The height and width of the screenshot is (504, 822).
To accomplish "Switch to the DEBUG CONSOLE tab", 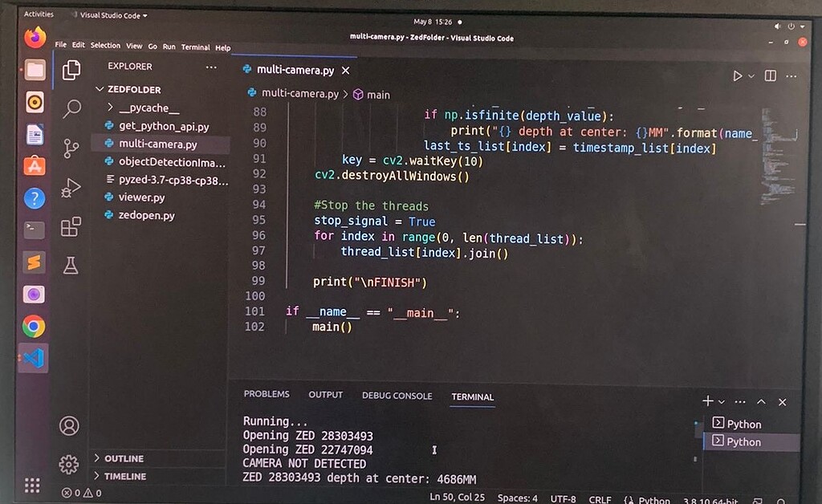I will [x=397, y=396].
